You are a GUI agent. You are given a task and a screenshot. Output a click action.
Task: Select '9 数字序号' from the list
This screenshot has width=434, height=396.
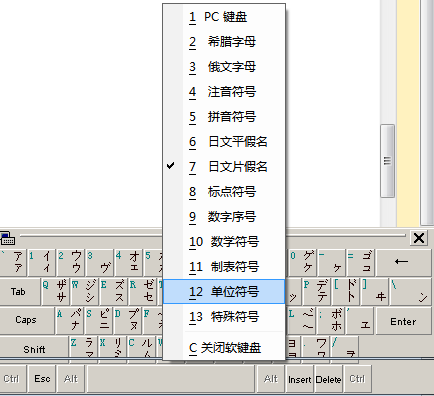point(224,217)
